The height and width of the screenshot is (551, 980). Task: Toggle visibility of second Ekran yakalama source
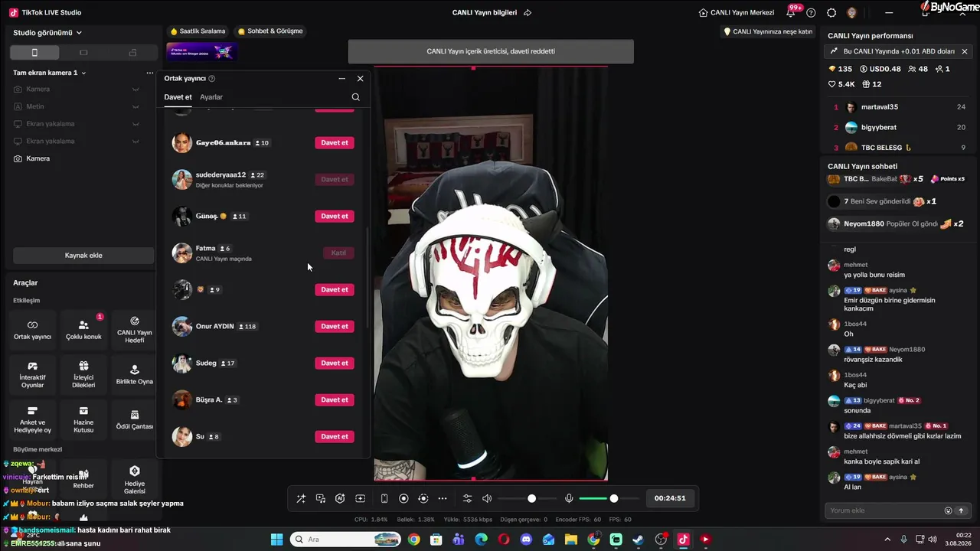click(136, 142)
